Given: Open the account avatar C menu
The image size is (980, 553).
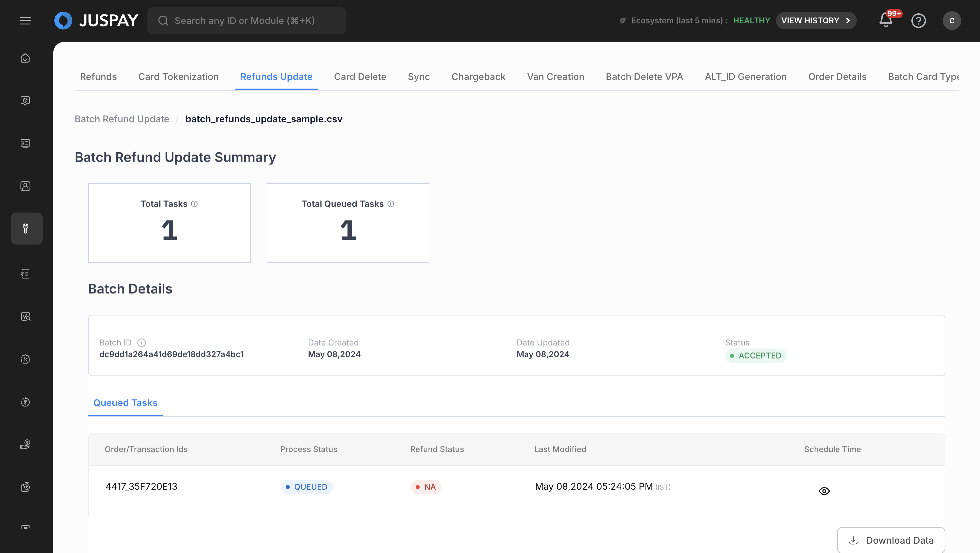Looking at the screenshot, I should point(951,21).
